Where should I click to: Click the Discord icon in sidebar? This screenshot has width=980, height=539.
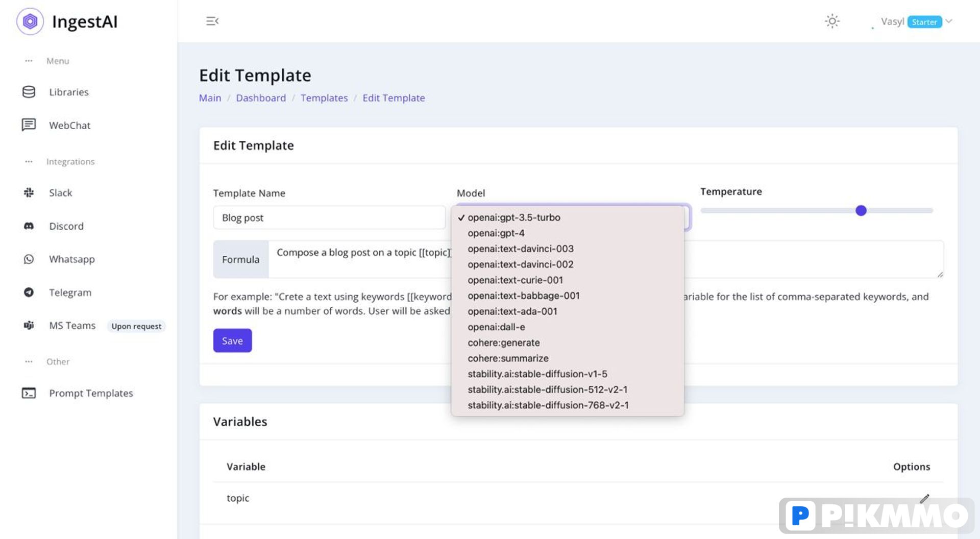pyautogui.click(x=29, y=226)
